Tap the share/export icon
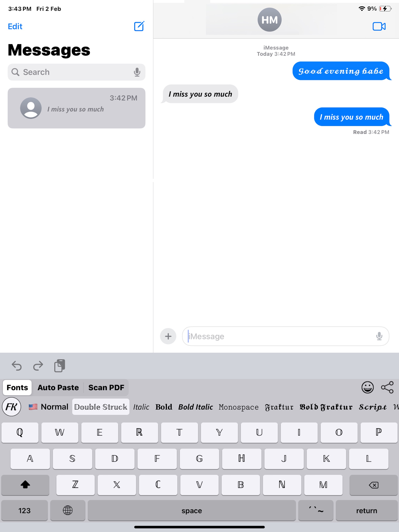This screenshot has height=532, width=399. [388, 388]
